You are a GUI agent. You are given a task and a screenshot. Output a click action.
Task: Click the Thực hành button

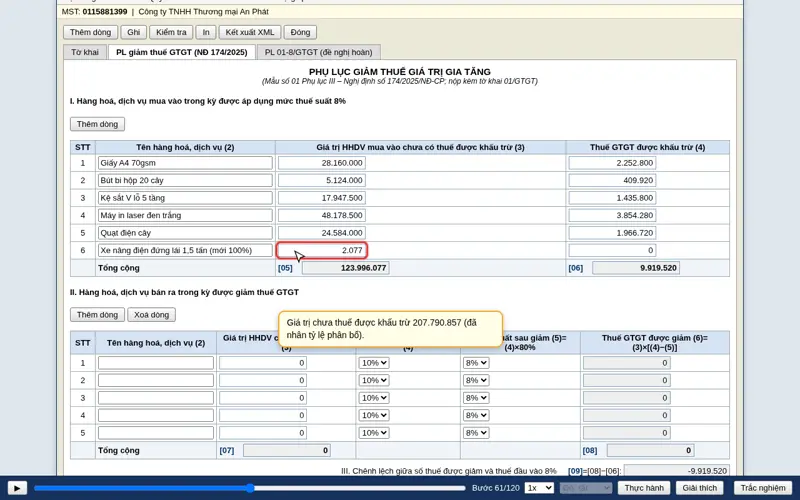[644, 488]
